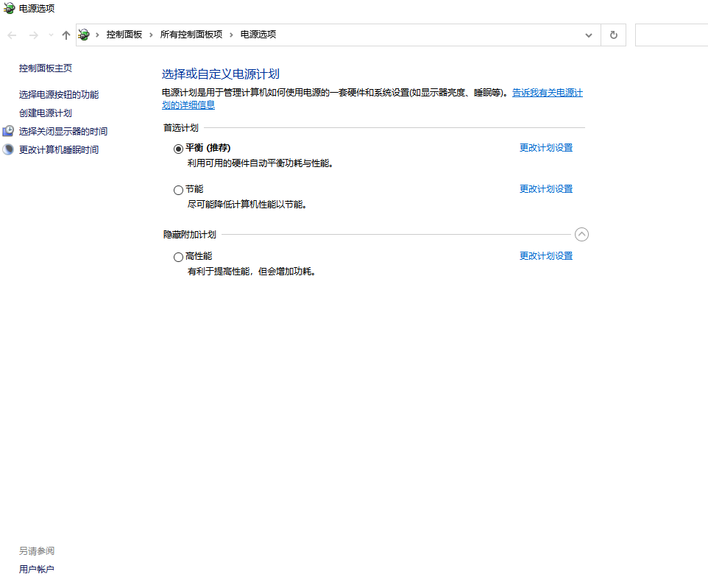Click the forward navigation arrow
The width and height of the screenshot is (708, 588).
tap(33, 35)
